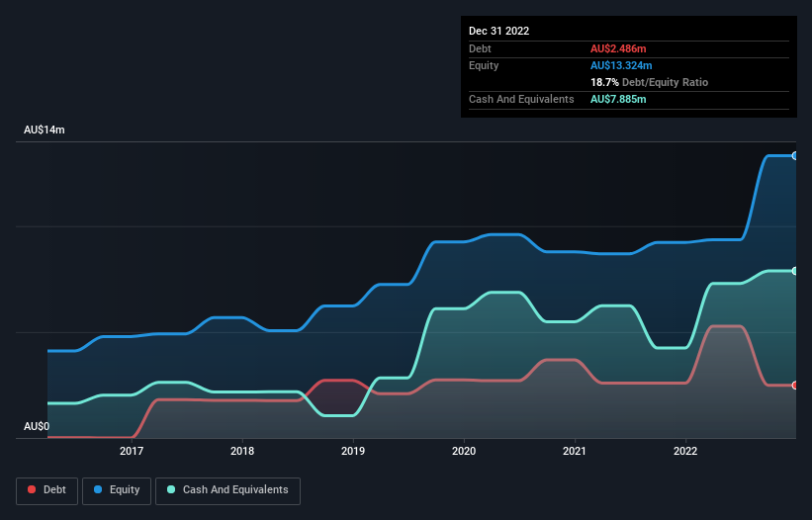Click the blue Equity endpoint marker
Viewport: 812px width, 520px height.
click(x=795, y=156)
